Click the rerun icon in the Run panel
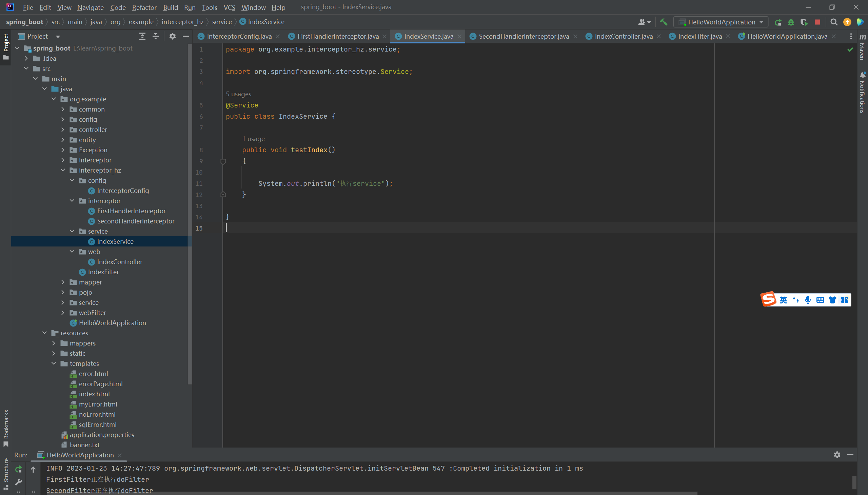 [x=19, y=469]
